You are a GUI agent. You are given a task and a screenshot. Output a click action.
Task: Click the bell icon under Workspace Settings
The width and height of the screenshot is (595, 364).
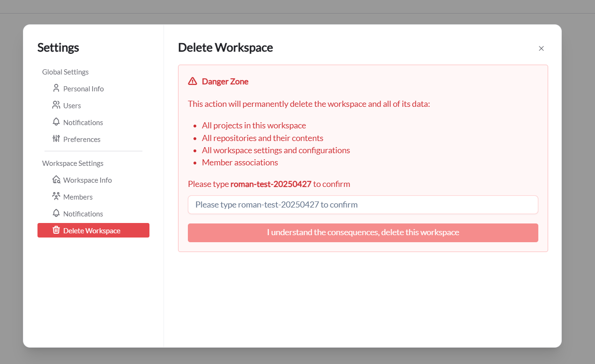[x=56, y=213]
